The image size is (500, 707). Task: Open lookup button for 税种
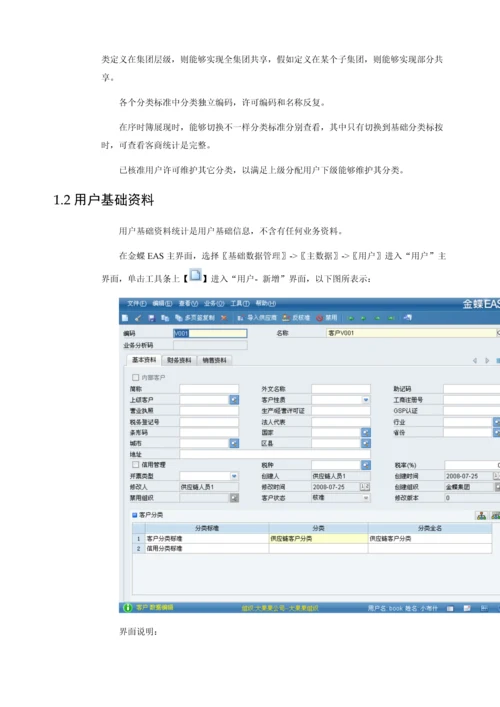[366, 465]
